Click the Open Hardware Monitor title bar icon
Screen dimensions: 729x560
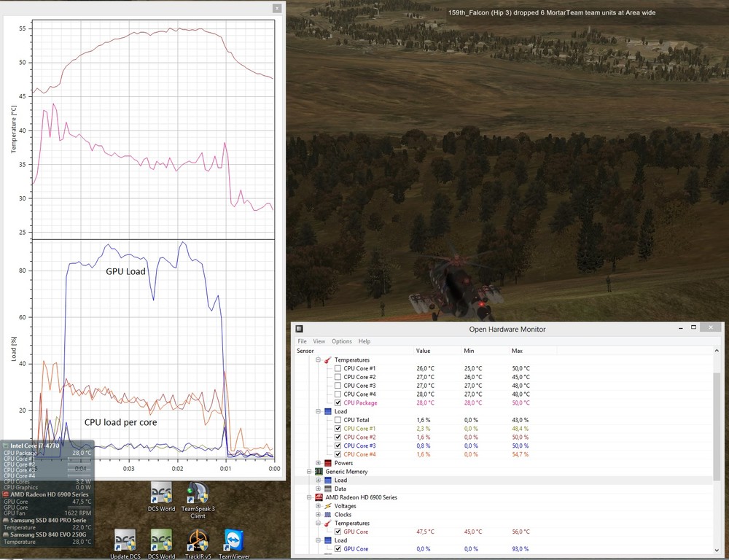[x=299, y=329]
